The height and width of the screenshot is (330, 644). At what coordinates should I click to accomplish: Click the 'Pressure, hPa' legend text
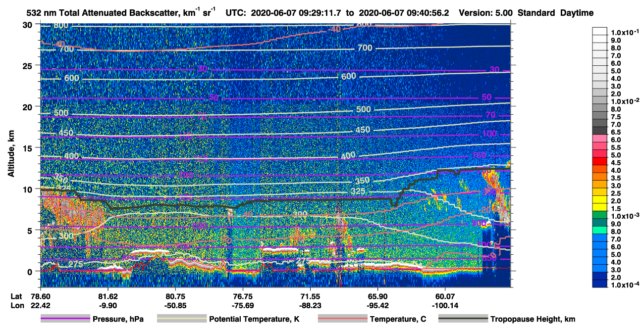(x=118, y=319)
